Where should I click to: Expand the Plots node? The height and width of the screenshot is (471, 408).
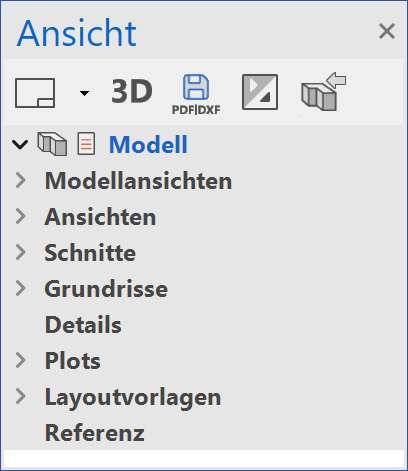coord(21,360)
